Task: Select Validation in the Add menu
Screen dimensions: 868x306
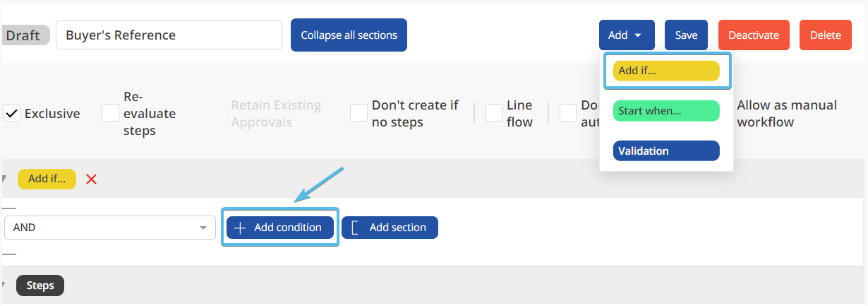Action: point(666,151)
